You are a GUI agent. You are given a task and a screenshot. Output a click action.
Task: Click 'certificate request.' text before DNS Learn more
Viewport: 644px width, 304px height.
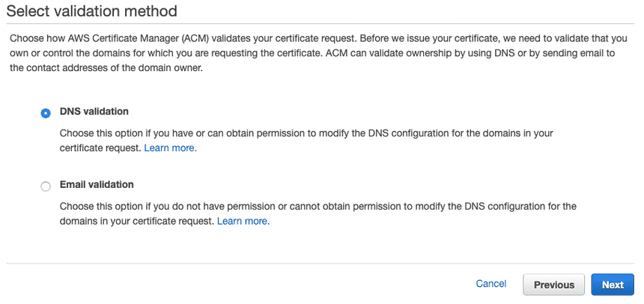tap(100, 148)
